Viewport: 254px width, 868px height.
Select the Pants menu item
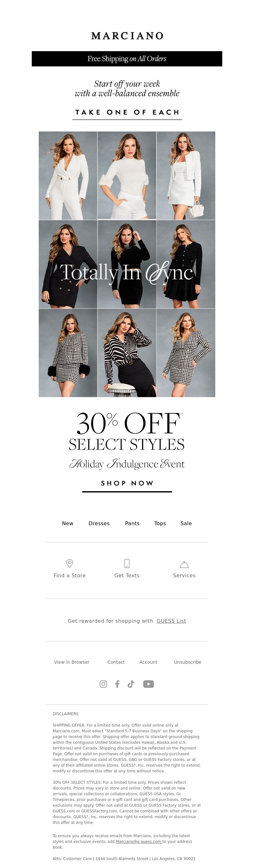(132, 523)
